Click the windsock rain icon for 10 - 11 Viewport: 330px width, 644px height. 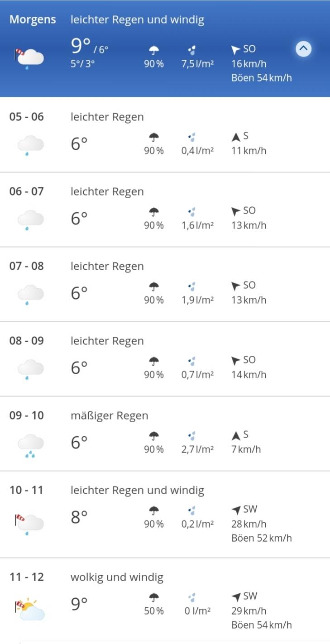click(30, 523)
